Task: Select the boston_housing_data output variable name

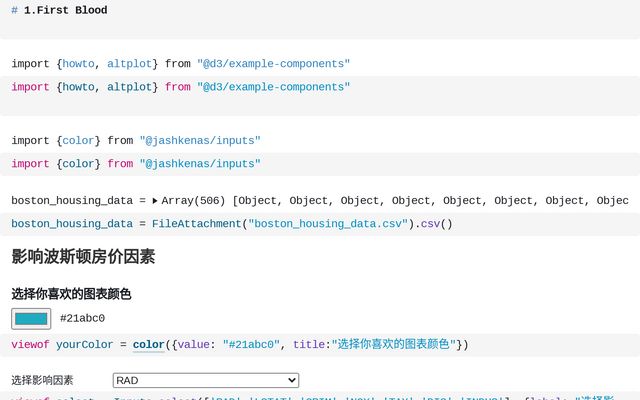Action: click(72, 201)
